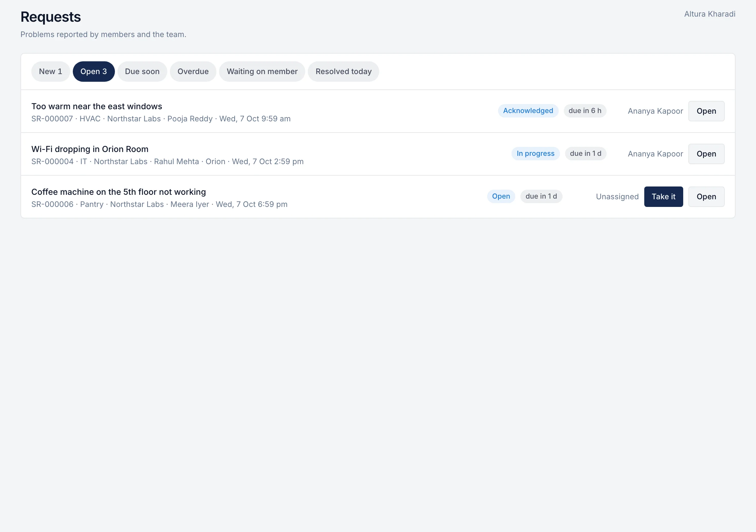
Task: Click the Acknowledged status badge
Action: coord(528,111)
